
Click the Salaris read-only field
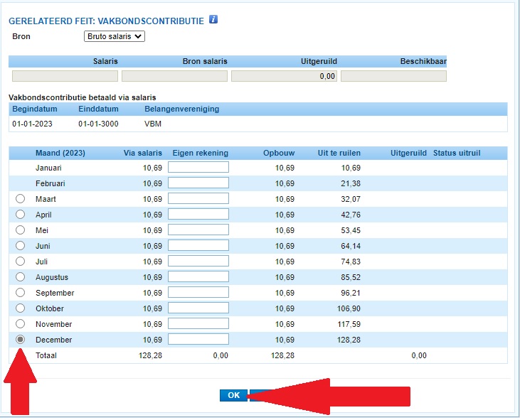[65, 76]
